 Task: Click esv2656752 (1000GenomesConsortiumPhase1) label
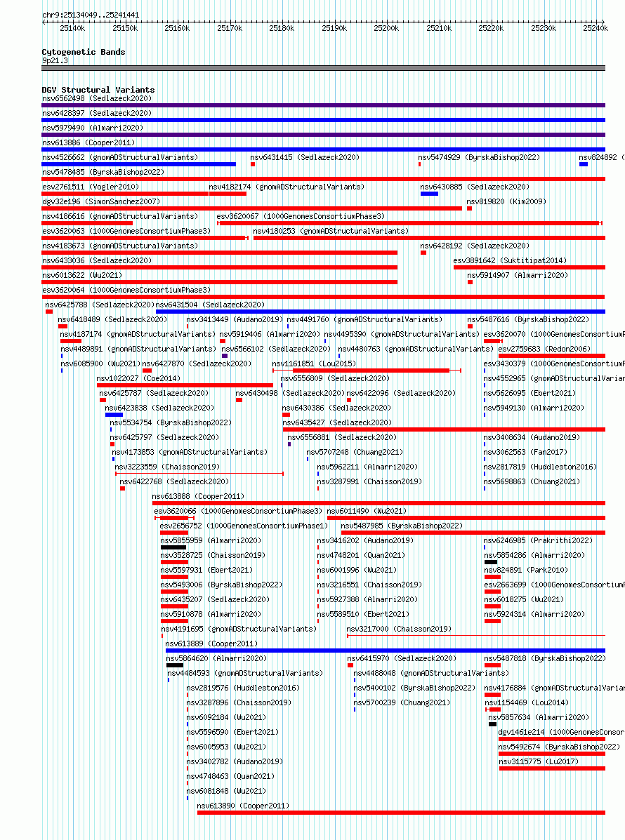244,526
